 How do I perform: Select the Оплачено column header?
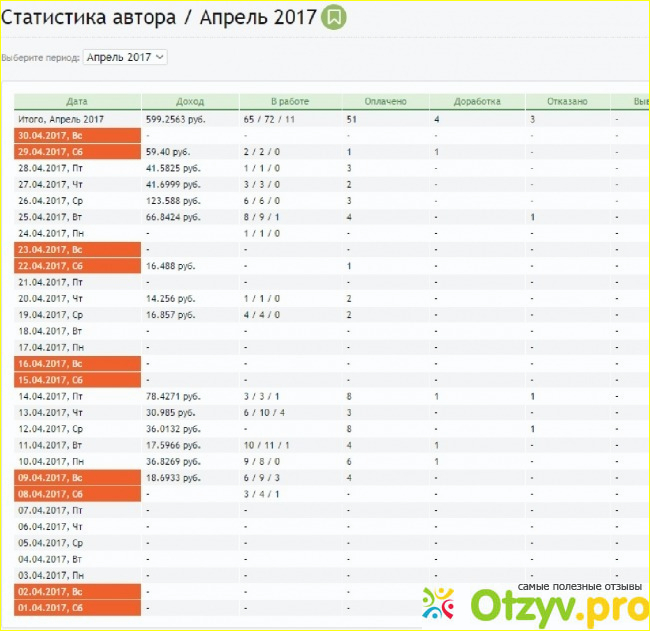[x=386, y=101]
